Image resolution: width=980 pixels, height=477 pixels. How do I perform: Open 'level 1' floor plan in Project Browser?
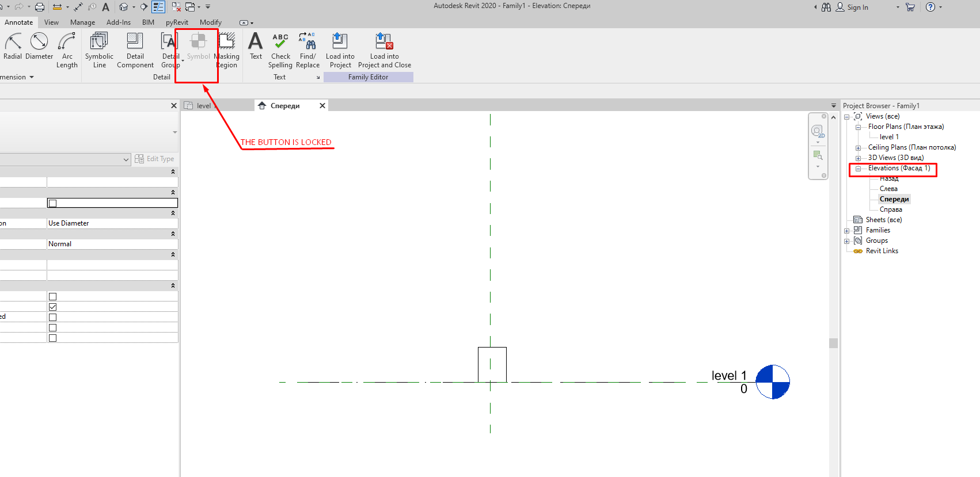click(889, 137)
